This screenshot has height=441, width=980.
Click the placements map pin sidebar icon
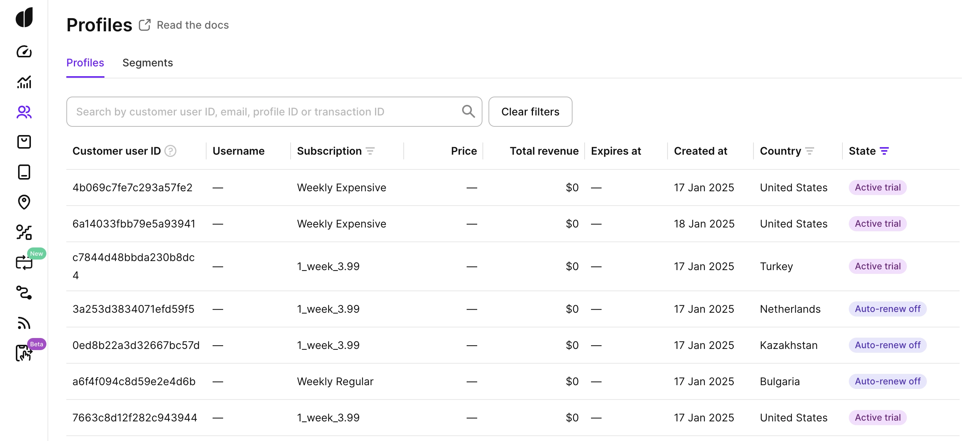(x=24, y=202)
